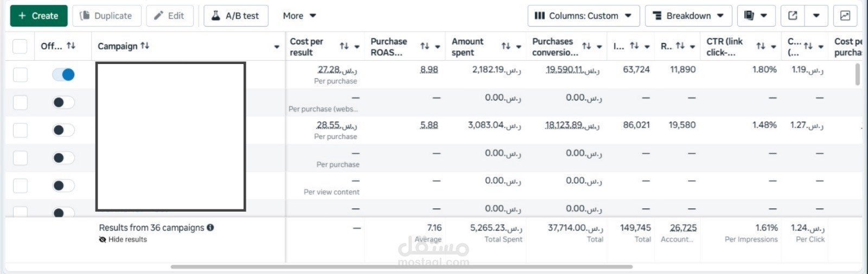
Task: Open dropdown arrow next to export icon
Action: point(816,16)
